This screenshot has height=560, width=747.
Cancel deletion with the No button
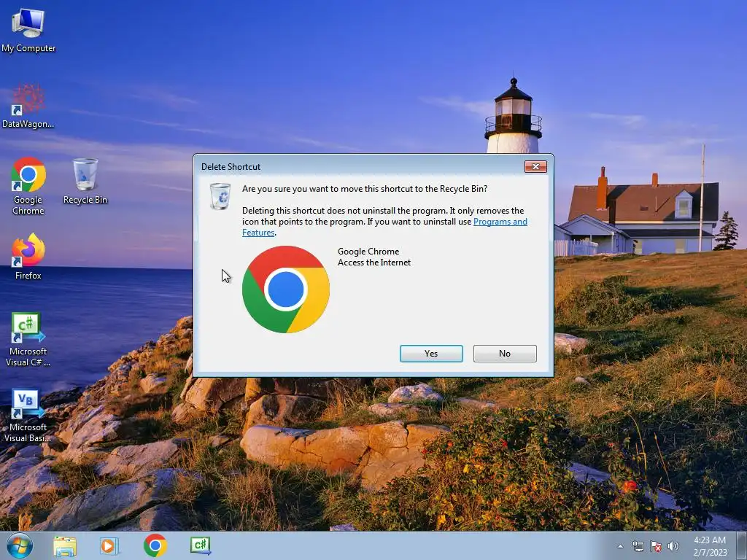click(x=505, y=354)
